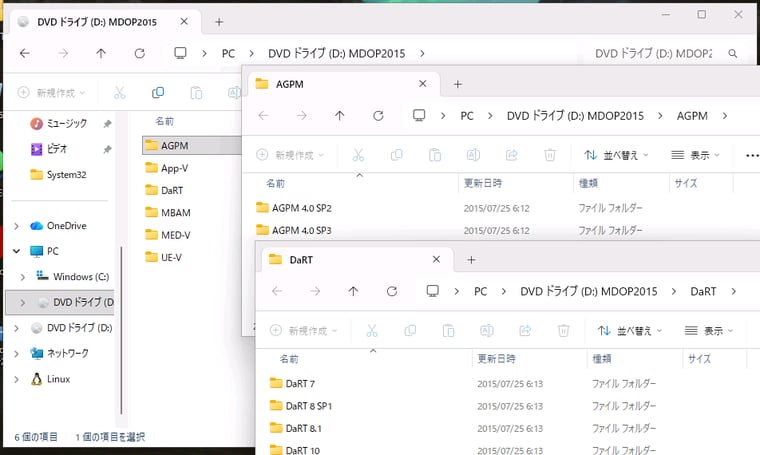Viewport: 760px width, 455px height.
Task: Click Delete trash icon in DaRT window
Action: click(563, 331)
